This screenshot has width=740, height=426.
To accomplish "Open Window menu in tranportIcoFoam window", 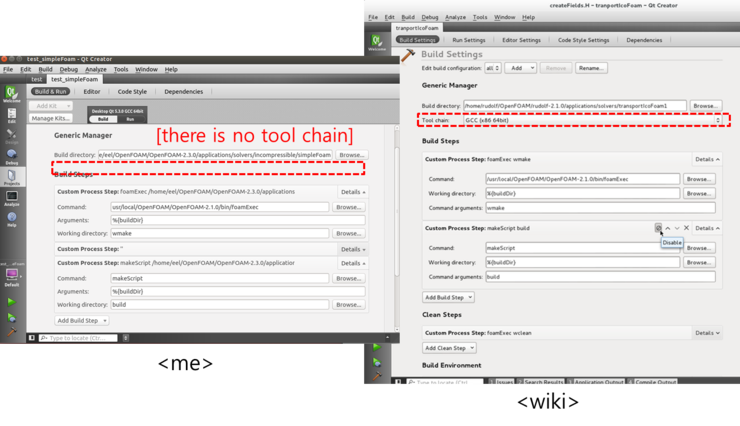I will tap(505, 17).
